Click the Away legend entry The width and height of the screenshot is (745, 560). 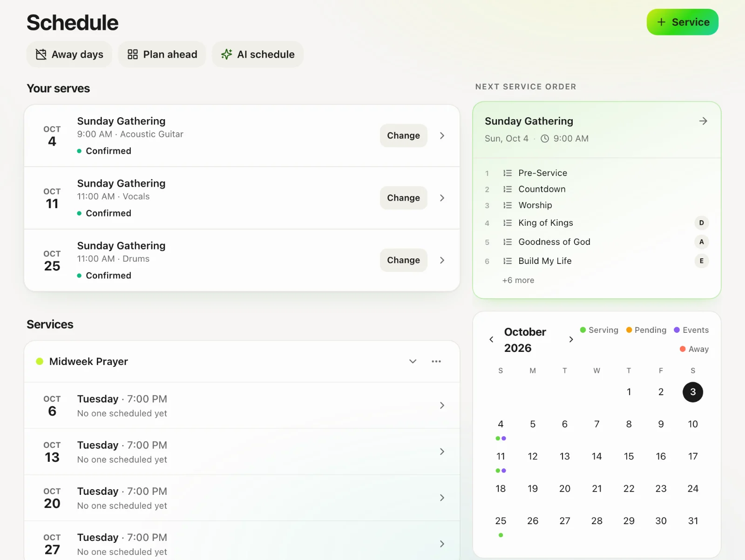pyautogui.click(x=694, y=349)
